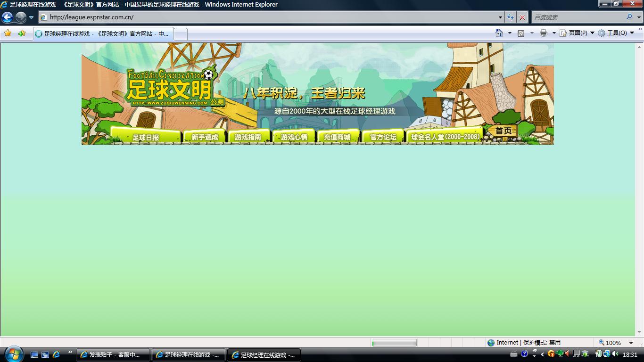Viewport: 644px width, 362px height.
Task: Click the Add to Favorites icon
Action: 22,33
